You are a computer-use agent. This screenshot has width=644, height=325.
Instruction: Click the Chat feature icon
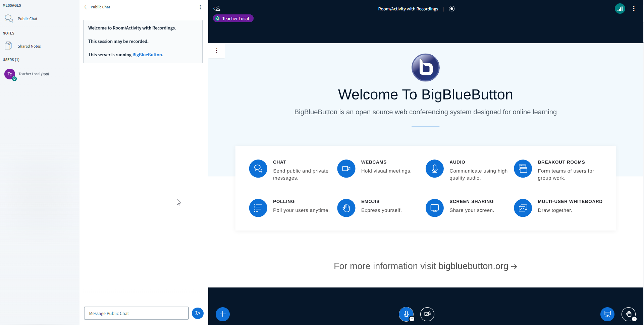click(x=258, y=169)
